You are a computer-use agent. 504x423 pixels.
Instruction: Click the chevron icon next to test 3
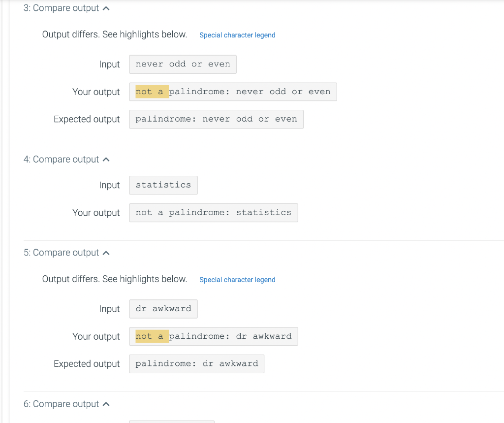(x=106, y=7)
